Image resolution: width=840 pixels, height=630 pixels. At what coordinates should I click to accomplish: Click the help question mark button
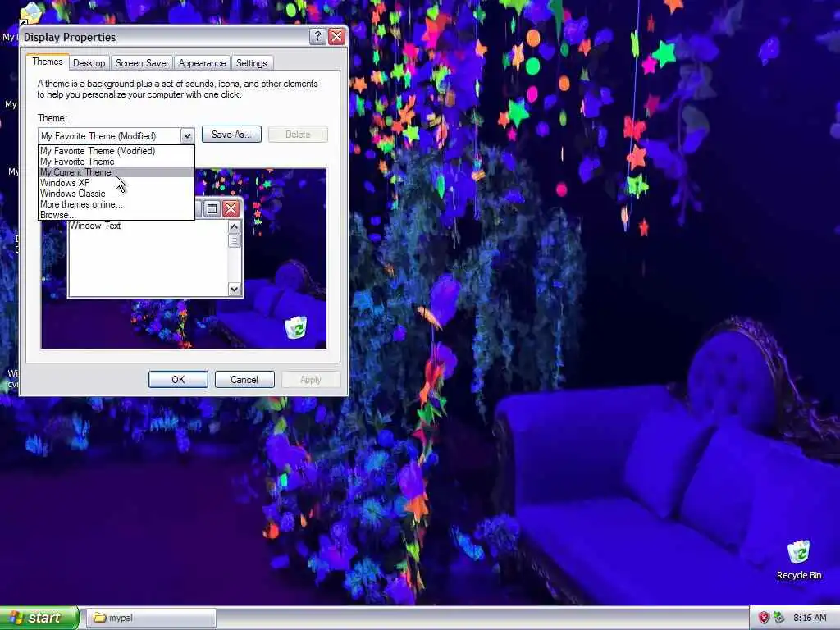(317, 36)
